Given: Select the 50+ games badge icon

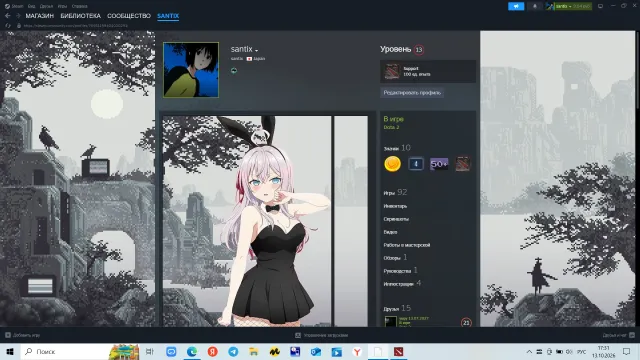Looking at the screenshot, I should (x=439, y=164).
